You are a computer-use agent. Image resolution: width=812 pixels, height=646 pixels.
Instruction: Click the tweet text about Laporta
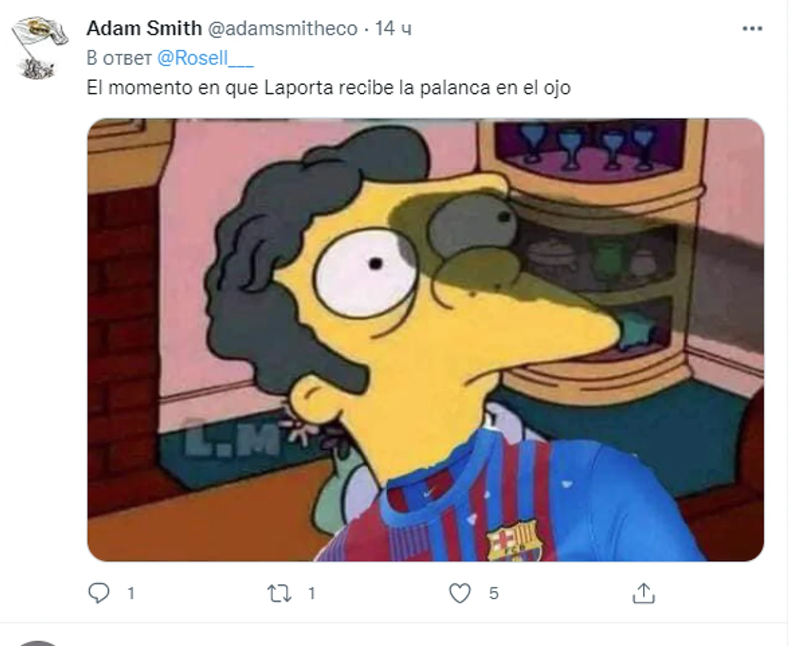pyautogui.click(x=329, y=87)
